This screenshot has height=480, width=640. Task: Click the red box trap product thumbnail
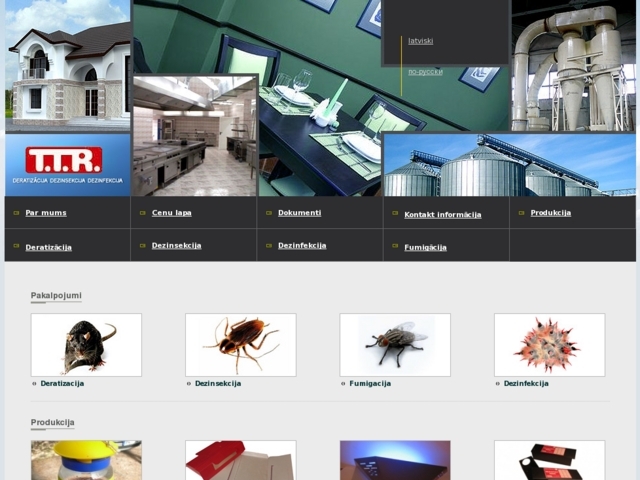pos(241,460)
